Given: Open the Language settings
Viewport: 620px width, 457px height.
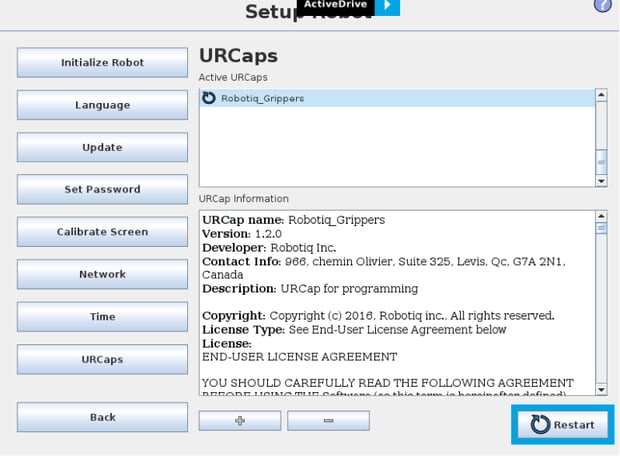Looking at the screenshot, I should tap(102, 105).
